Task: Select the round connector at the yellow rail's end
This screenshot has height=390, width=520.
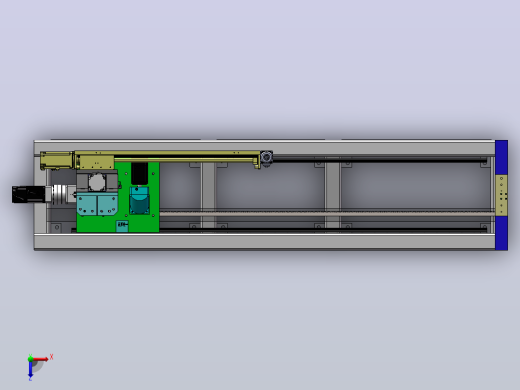Action: click(x=267, y=157)
